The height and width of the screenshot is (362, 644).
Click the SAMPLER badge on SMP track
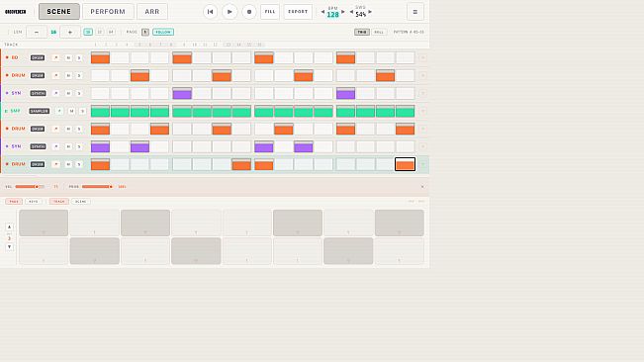point(40,111)
